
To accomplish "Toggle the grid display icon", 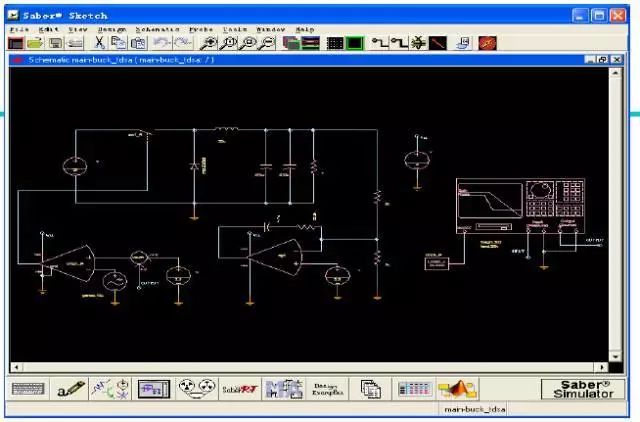I will pos(335,43).
